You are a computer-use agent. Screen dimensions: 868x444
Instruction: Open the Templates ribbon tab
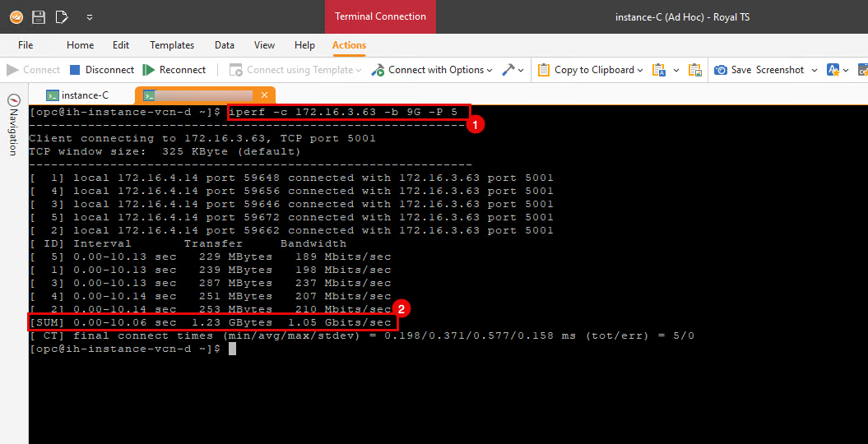(x=172, y=45)
